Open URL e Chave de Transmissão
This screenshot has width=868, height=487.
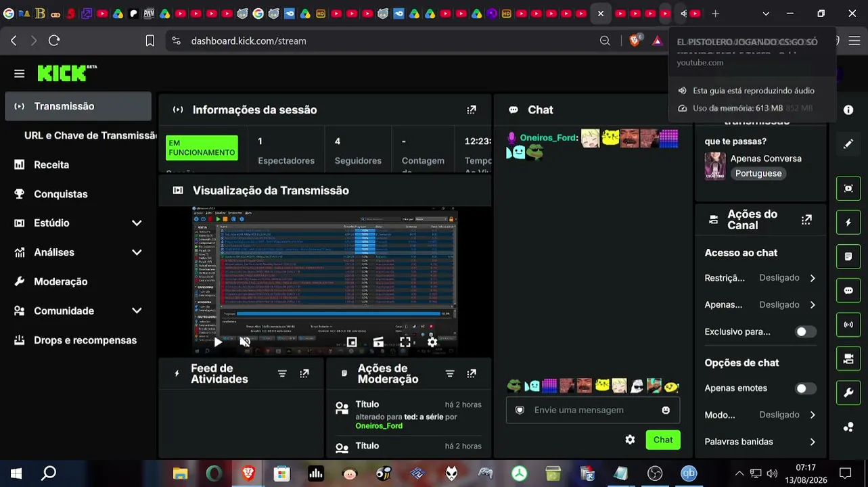click(91, 135)
